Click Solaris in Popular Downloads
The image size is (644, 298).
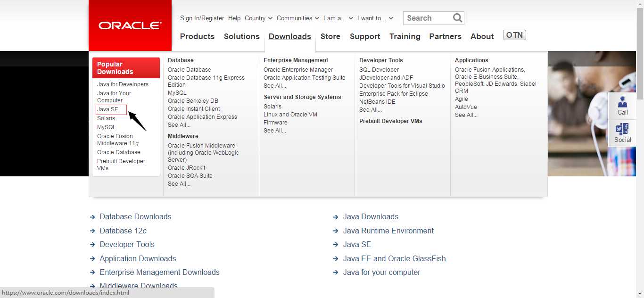(106, 118)
